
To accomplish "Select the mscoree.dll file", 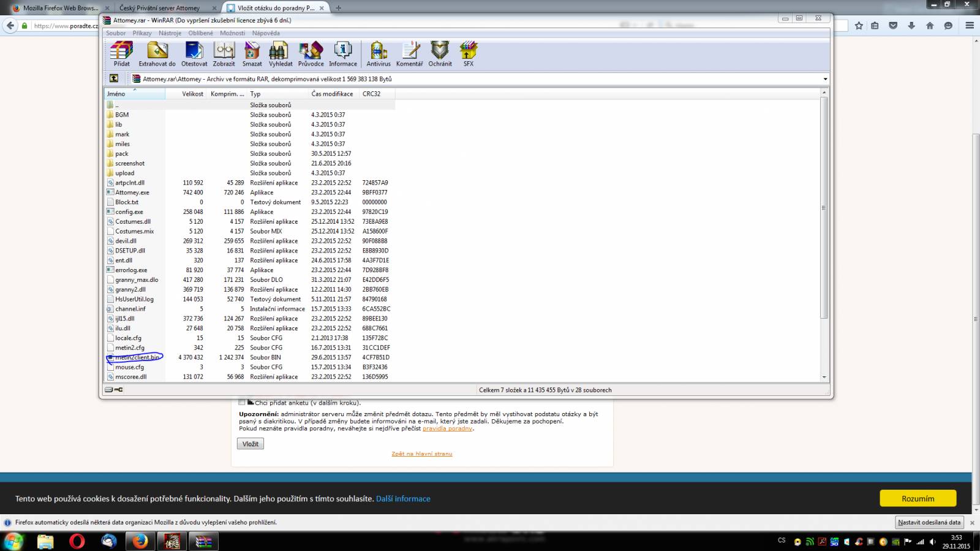I will 130,377.
